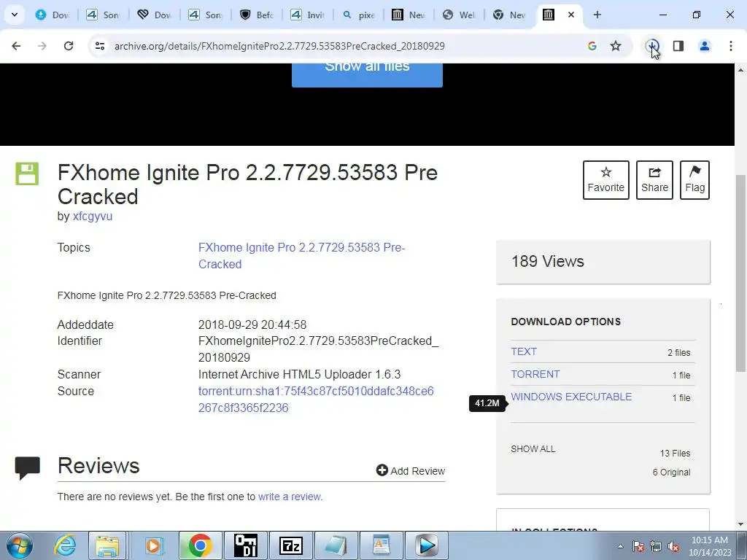747x560 pixels.
Task: Click the scrollbar down arrow
Action: 740,524
